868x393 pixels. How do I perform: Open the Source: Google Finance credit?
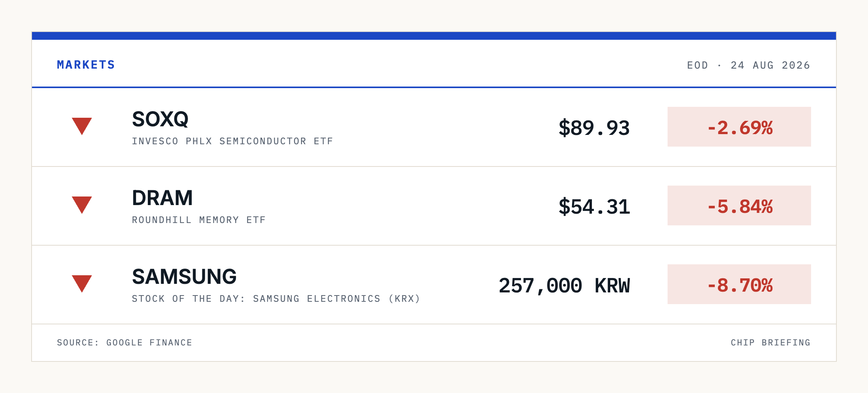coord(125,343)
